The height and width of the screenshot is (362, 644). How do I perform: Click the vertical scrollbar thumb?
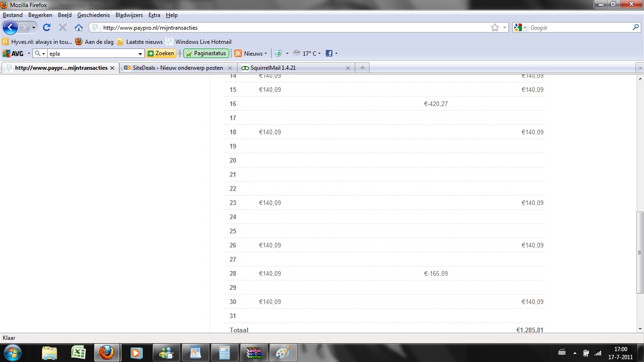tap(640, 252)
